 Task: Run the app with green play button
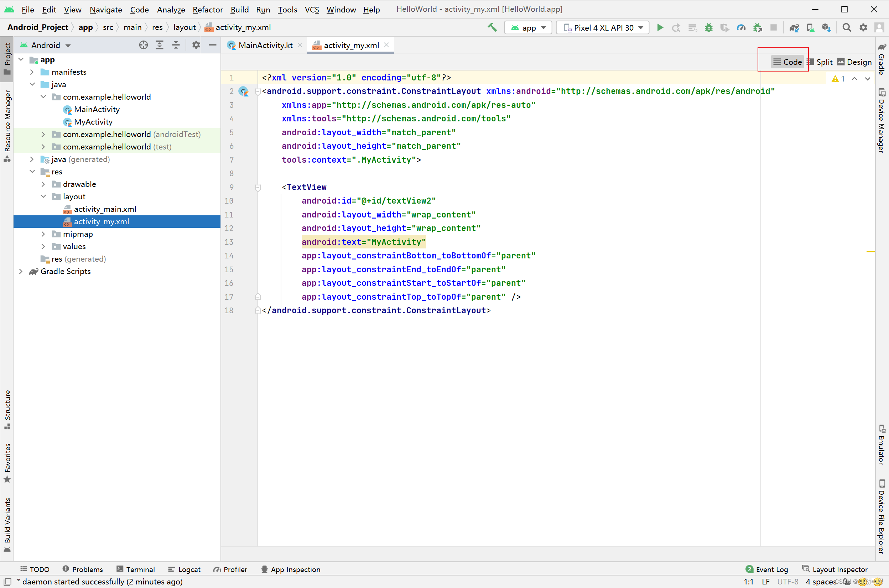[660, 27]
